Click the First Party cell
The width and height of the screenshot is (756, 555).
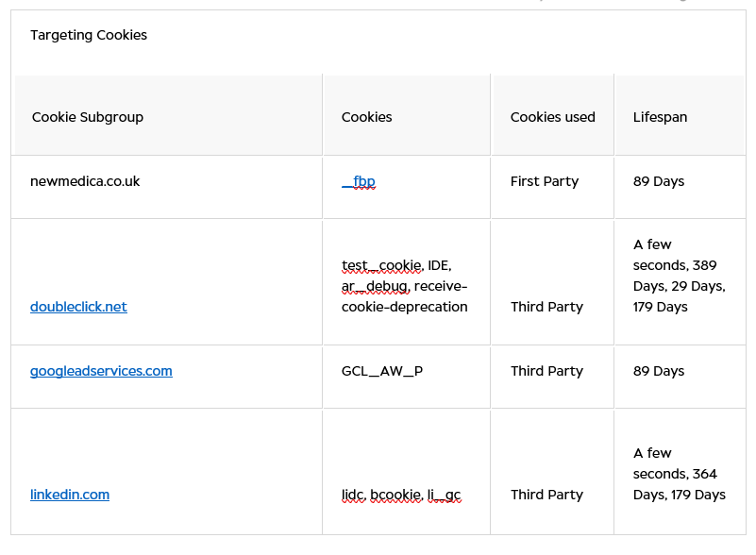(x=545, y=181)
